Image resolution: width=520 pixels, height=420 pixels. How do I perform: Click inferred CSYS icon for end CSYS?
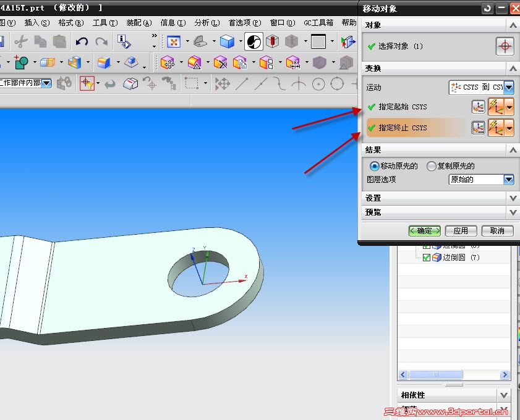(x=496, y=128)
